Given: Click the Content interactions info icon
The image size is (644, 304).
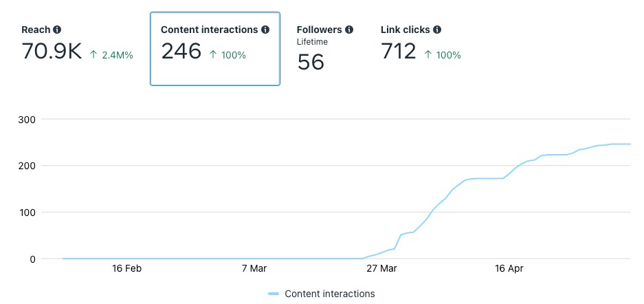Looking at the screenshot, I should 265,30.
